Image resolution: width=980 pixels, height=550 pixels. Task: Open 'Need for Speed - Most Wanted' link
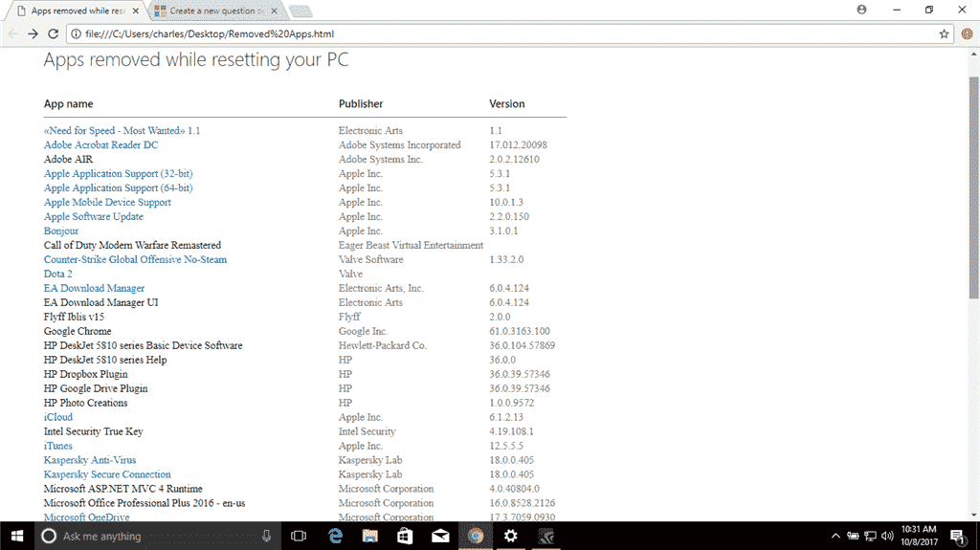click(122, 131)
